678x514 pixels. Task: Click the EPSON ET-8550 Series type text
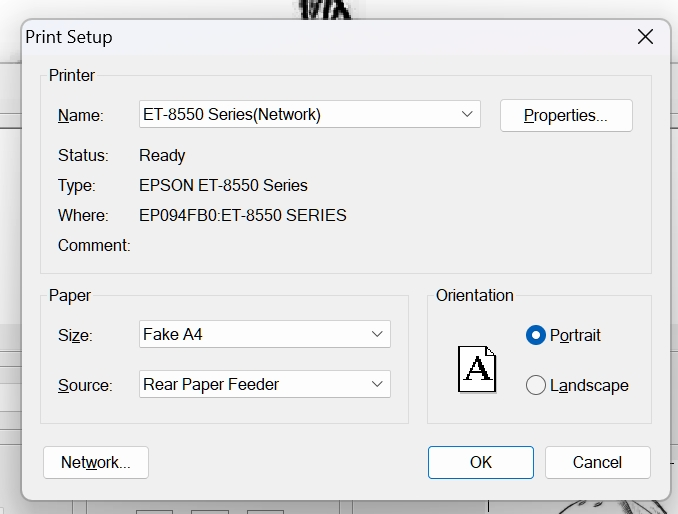[x=223, y=185]
